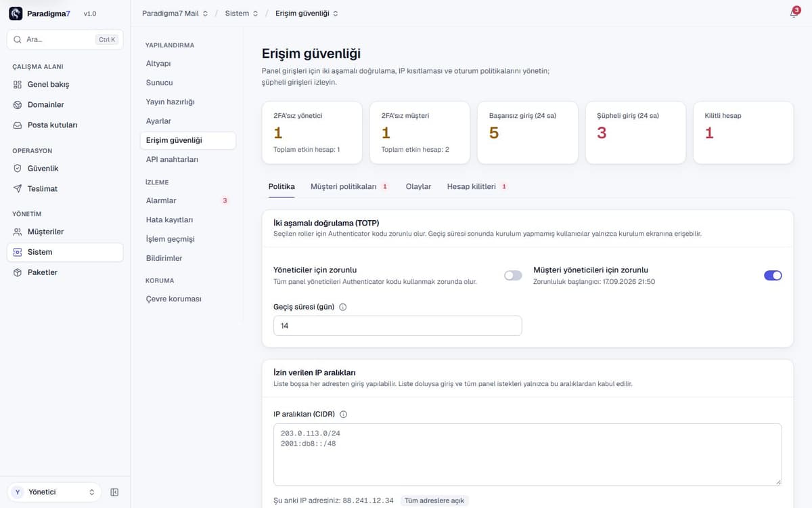This screenshot has height=508, width=812.
Task: Open the Erişim güvenliği breadcrumb dropdown
Action: [307, 14]
